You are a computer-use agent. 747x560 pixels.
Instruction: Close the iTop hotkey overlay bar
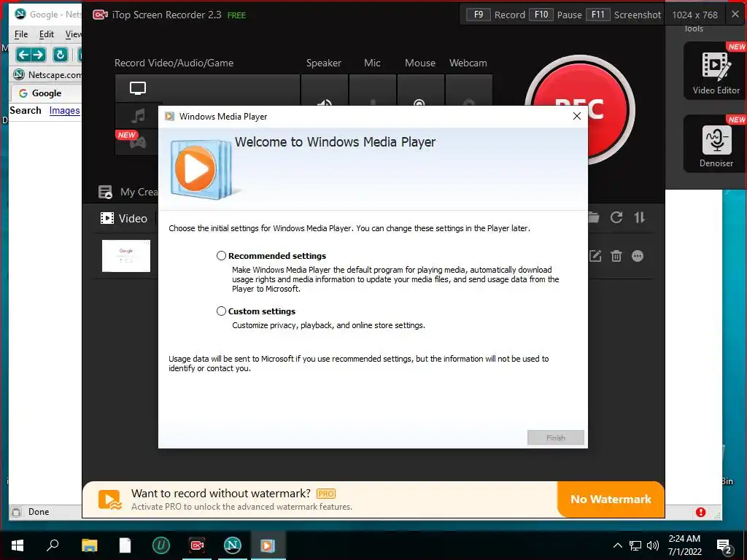735,15
